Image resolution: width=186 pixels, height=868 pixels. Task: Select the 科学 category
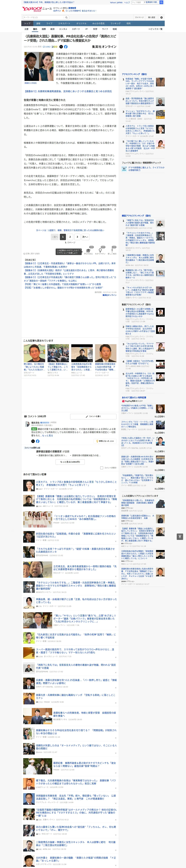tap(95, 29)
